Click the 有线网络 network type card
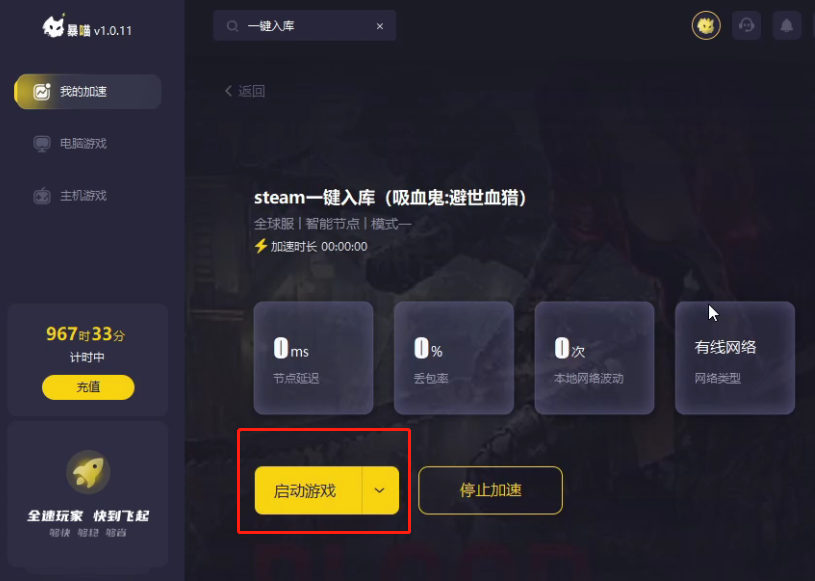815x581 pixels. pos(735,358)
